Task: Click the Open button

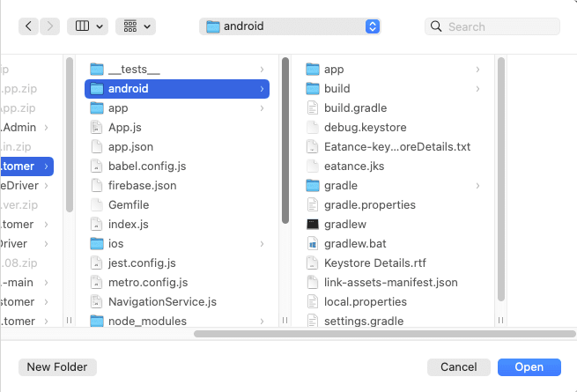Action: [529, 366]
